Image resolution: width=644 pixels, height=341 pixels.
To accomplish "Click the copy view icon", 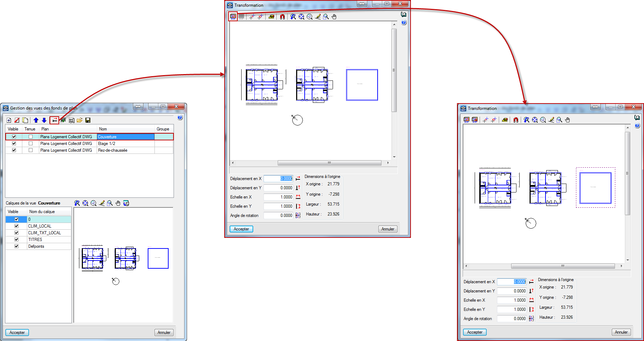I will coord(25,120).
